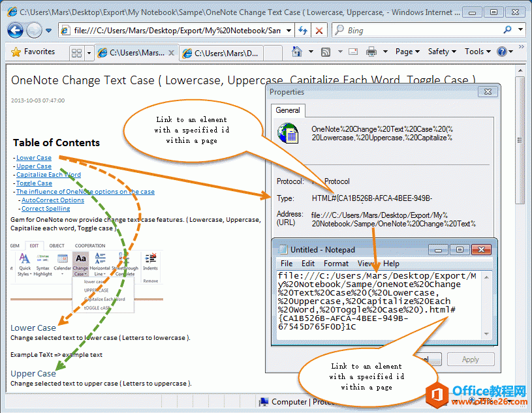Expand the Page dropdown menu
The width and height of the screenshot is (532, 413).
click(x=407, y=52)
